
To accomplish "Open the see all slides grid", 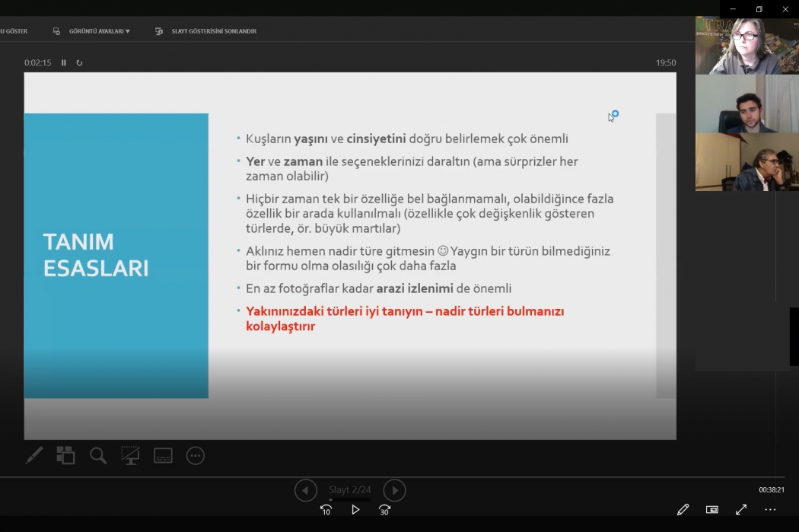I will coord(66,456).
